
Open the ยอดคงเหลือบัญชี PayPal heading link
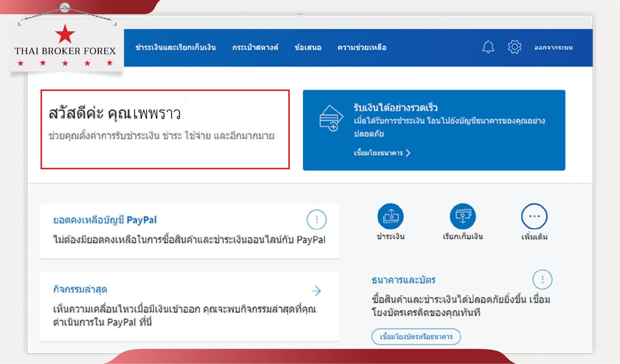tap(105, 220)
